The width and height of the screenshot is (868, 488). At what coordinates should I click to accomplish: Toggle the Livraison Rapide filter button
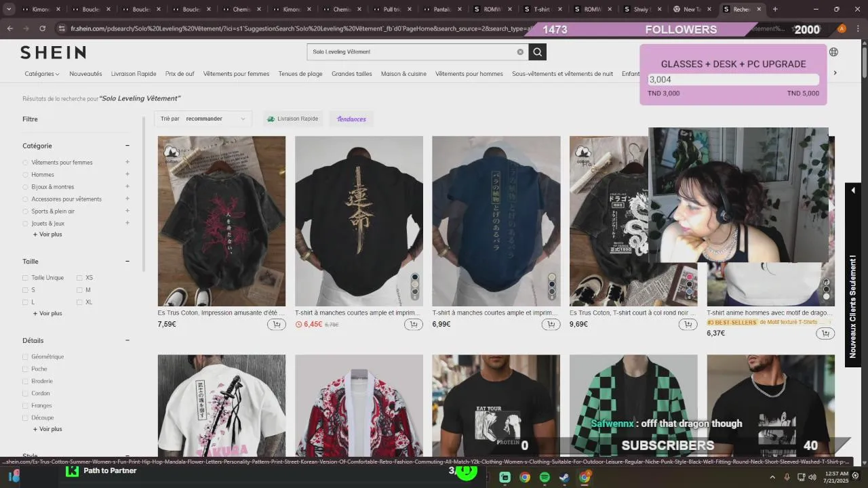click(293, 119)
